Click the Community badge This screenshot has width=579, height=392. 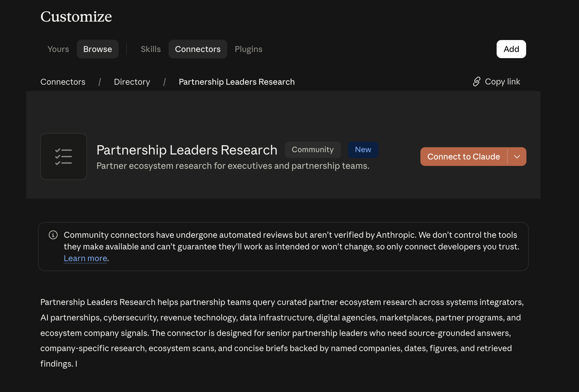pyautogui.click(x=313, y=150)
